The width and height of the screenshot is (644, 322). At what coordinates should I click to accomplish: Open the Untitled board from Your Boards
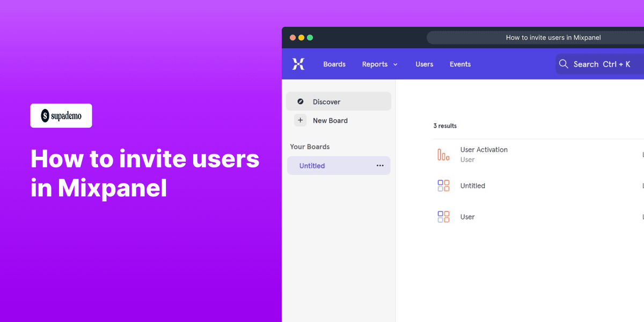[312, 165]
